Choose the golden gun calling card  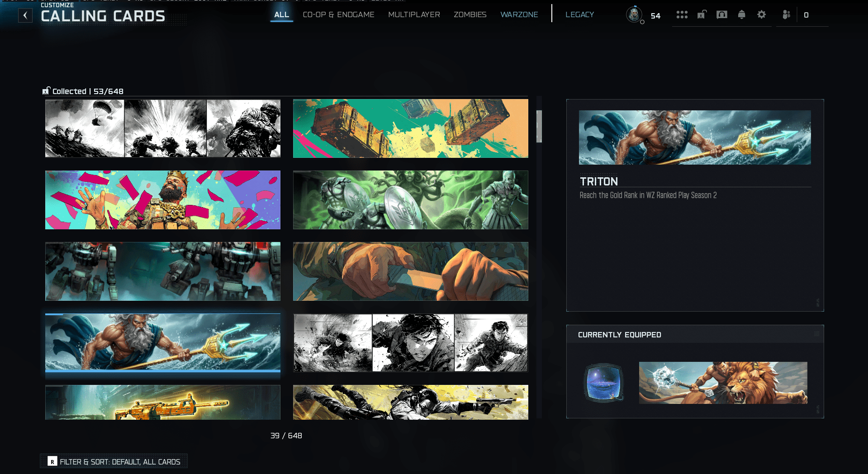pos(162,402)
